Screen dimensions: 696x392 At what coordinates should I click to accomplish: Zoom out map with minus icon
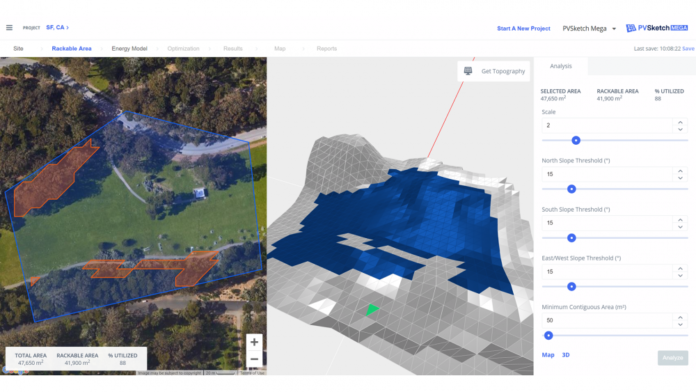254,359
